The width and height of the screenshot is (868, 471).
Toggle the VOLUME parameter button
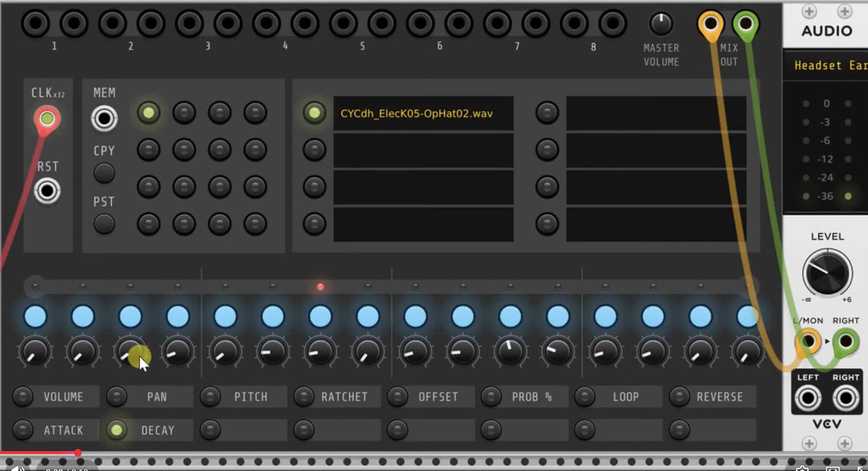click(22, 396)
